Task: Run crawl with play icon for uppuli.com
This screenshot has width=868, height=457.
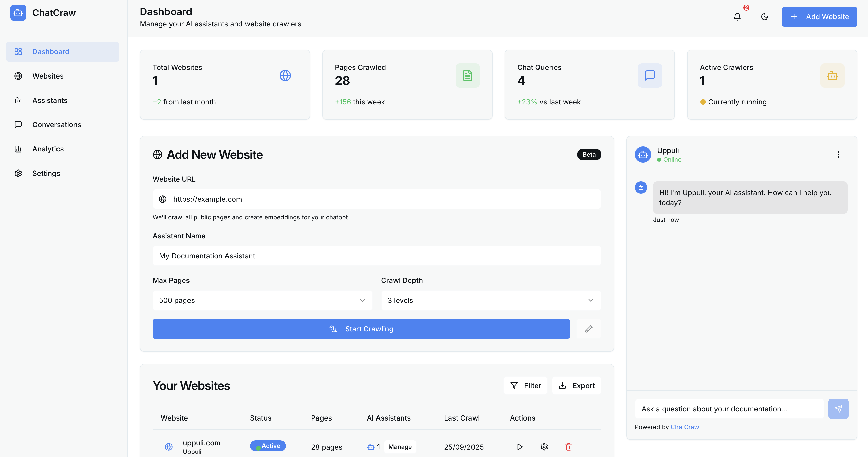Action: coord(520,447)
